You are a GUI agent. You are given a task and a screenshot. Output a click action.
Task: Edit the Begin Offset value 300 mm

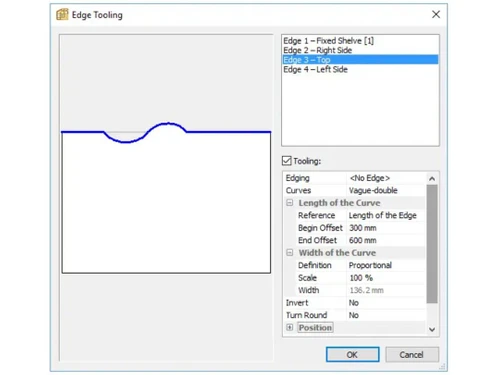click(386, 228)
